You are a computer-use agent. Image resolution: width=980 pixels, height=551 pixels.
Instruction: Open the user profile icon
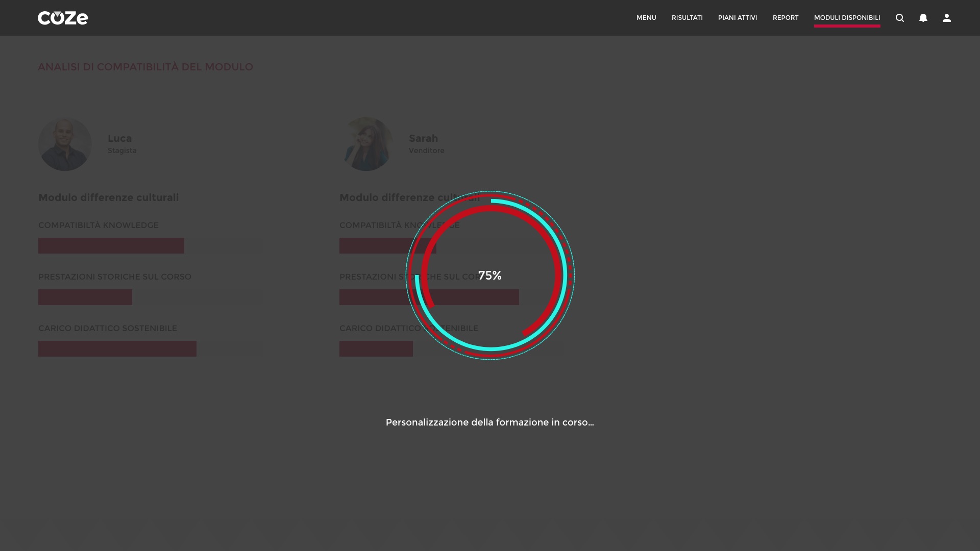(947, 18)
